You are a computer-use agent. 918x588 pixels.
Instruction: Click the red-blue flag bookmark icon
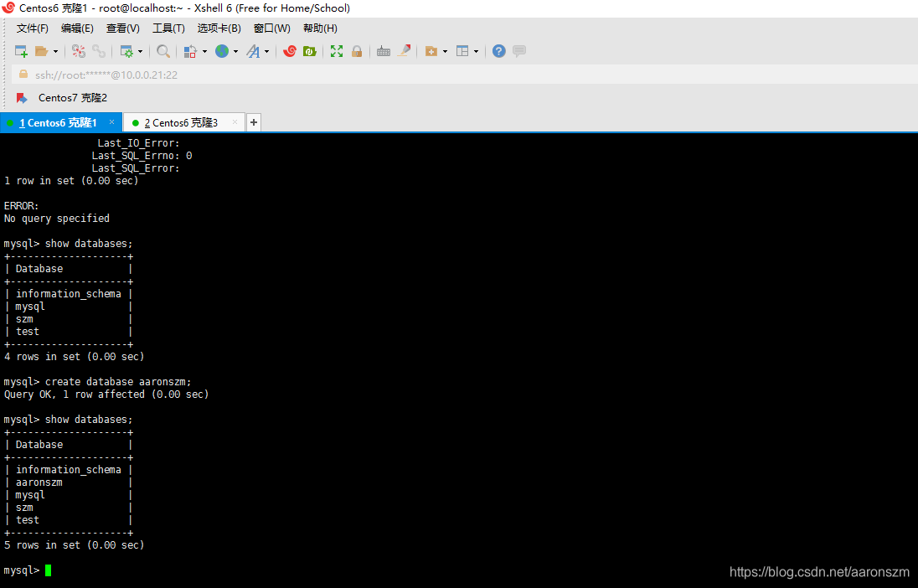(x=23, y=98)
